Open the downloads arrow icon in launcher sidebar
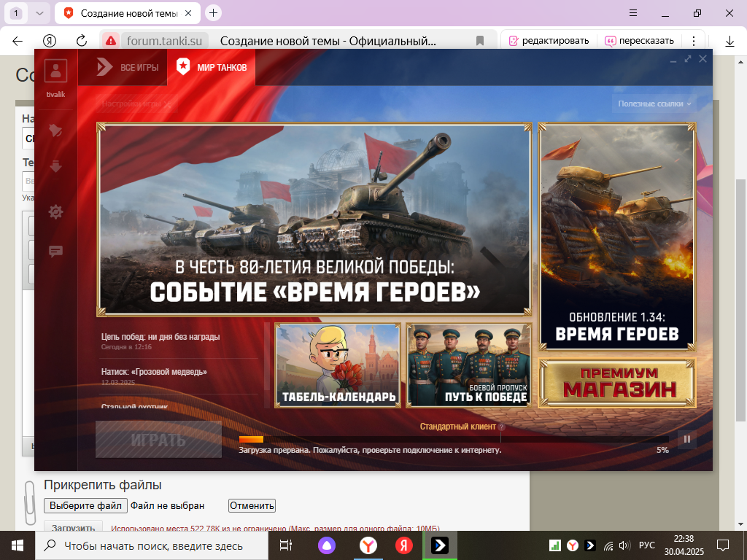This screenshot has height=560, width=747. pyautogui.click(x=55, y=166)
